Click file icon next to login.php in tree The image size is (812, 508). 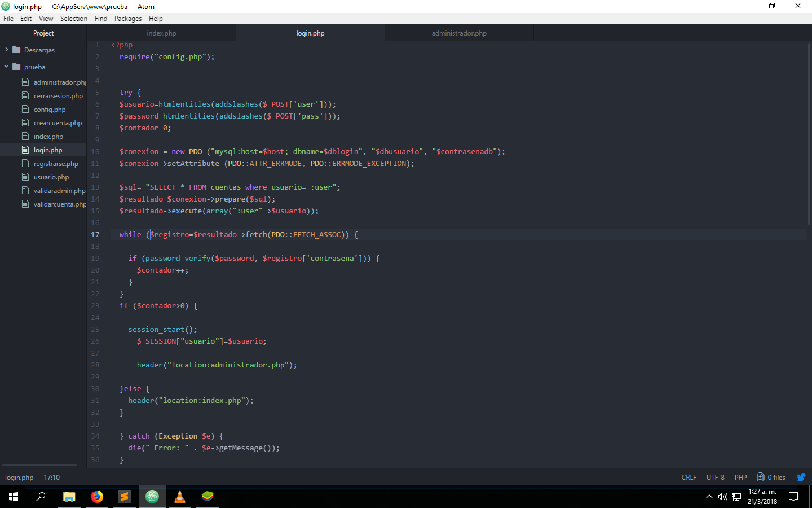coord(25,150)
